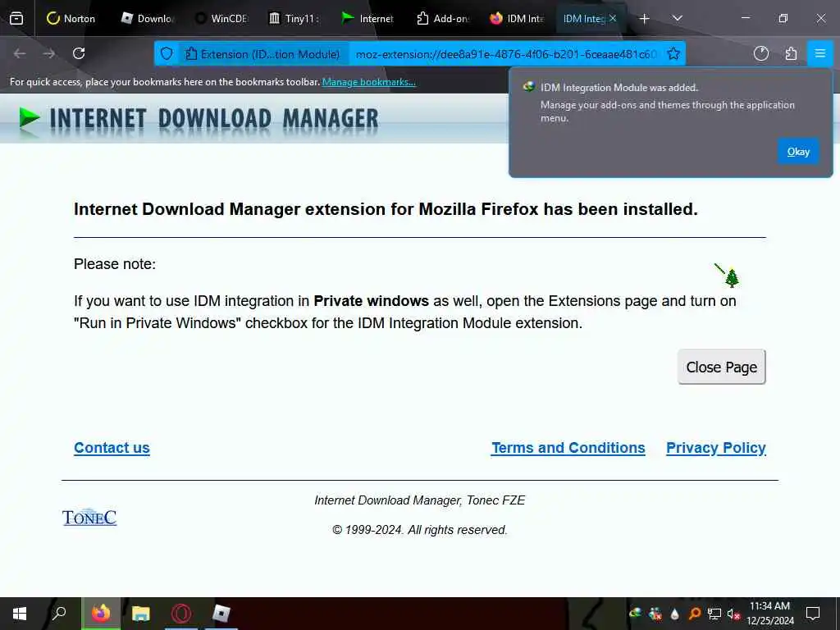
Task: Open Roblox from the taskbar
Action: click(x=221, y=614)
